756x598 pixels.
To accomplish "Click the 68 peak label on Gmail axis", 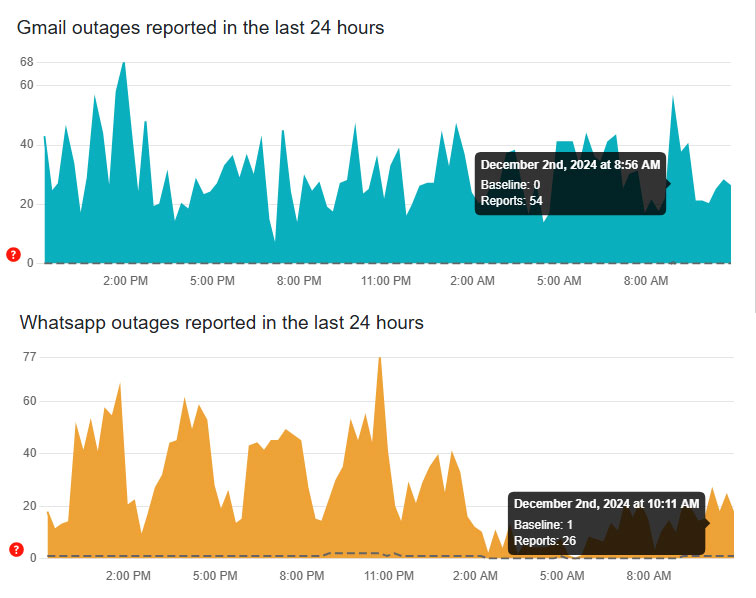I will pos(27,62).
